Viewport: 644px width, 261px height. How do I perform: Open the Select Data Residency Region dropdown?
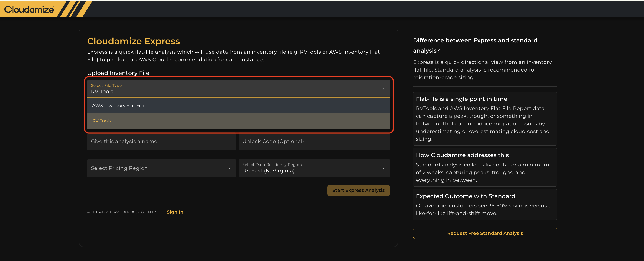pos(314,168)
